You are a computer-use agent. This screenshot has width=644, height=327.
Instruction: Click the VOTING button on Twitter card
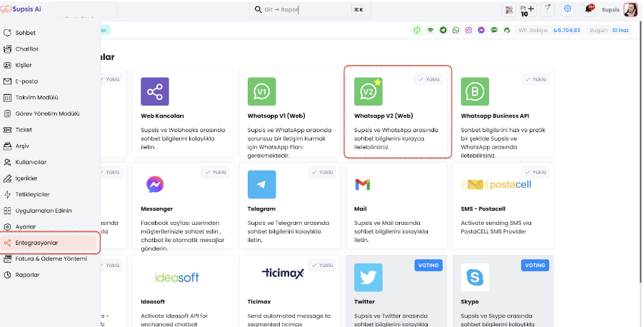(428, 266)
